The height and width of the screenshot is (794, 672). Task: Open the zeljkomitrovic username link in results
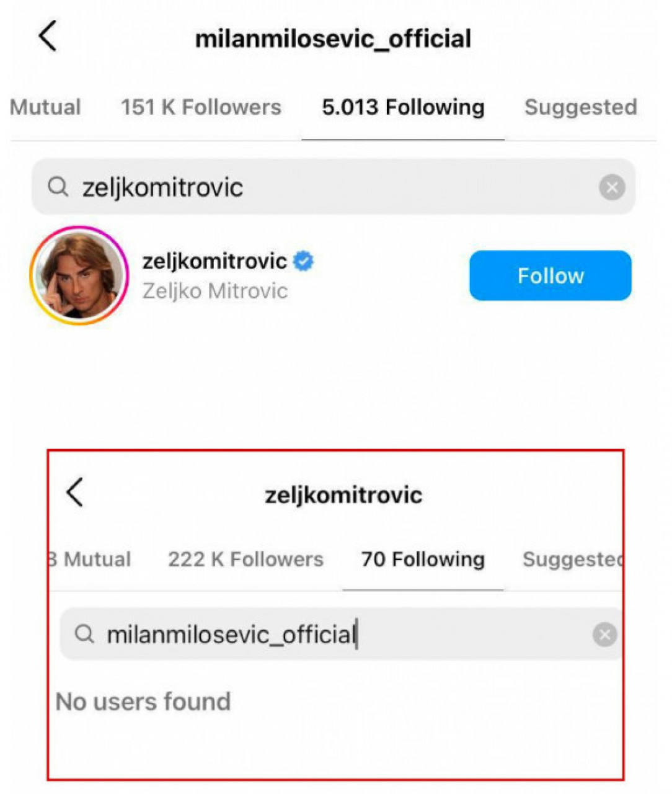tap(214, 261)
